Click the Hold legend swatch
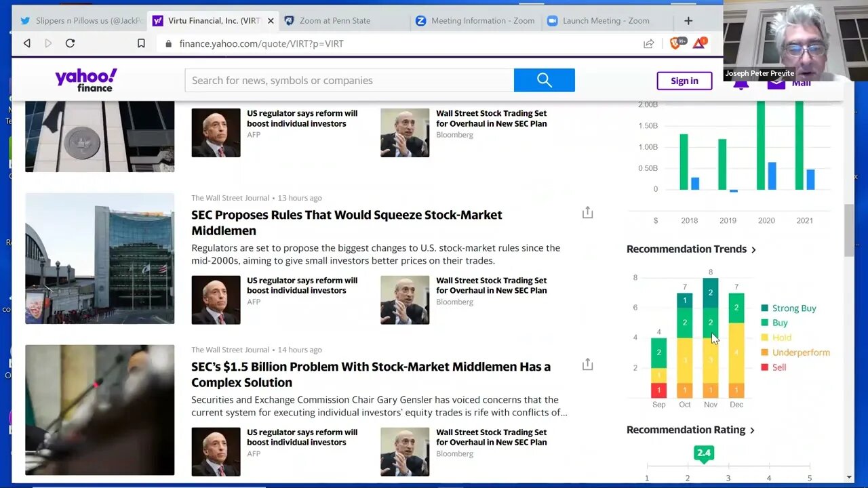 tap(765, 338)
